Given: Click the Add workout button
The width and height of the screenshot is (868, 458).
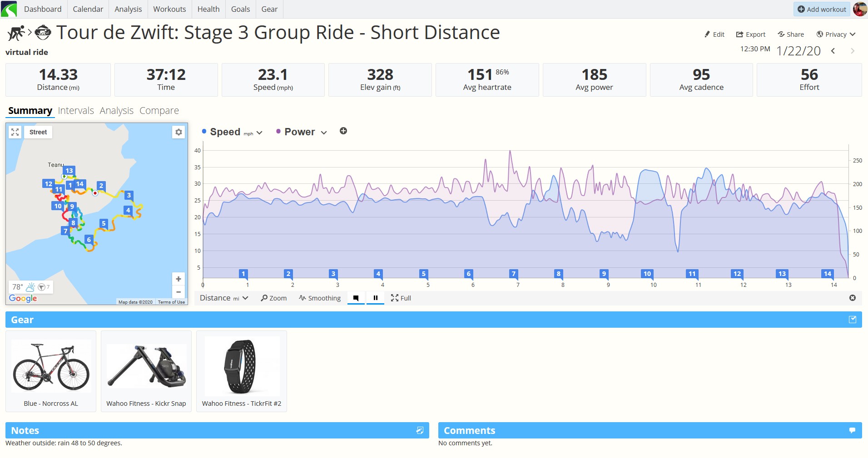Looking at the screenshot, I should [x=822, y=9].
